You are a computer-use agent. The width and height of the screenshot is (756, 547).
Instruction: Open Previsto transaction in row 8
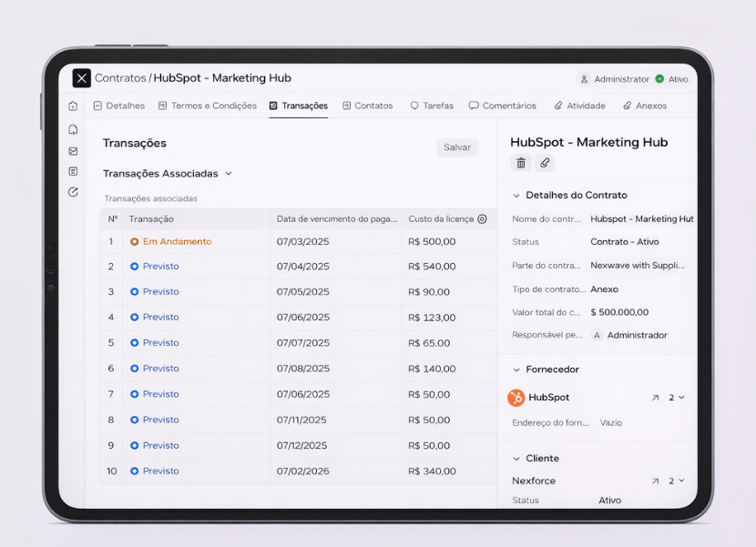coord(160,420)
